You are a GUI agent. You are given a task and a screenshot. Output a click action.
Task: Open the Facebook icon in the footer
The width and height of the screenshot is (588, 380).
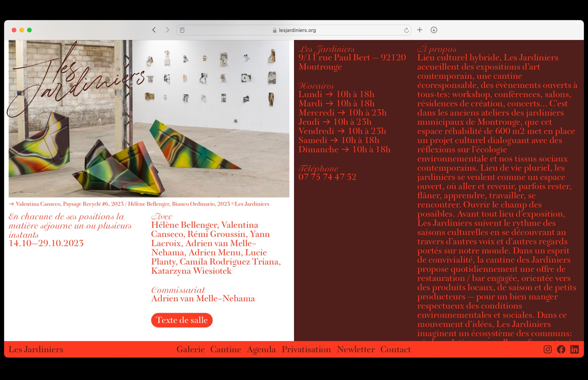pos(561,349)
